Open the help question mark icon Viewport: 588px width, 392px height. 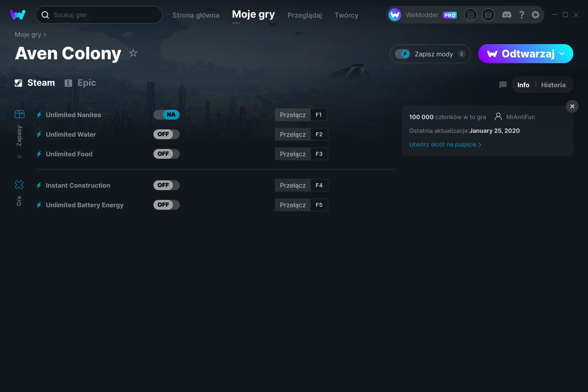pyautogui.click(x=521, y=15)
